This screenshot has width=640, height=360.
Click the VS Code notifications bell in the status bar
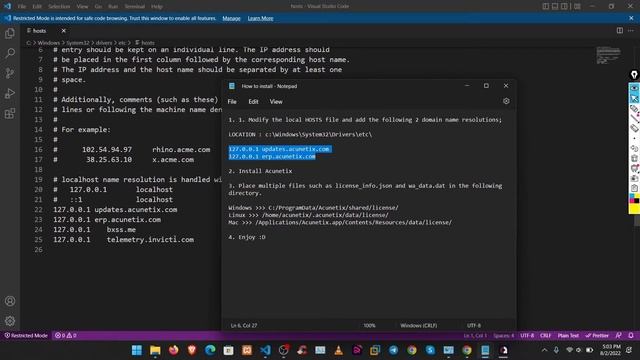coord(631,336)
